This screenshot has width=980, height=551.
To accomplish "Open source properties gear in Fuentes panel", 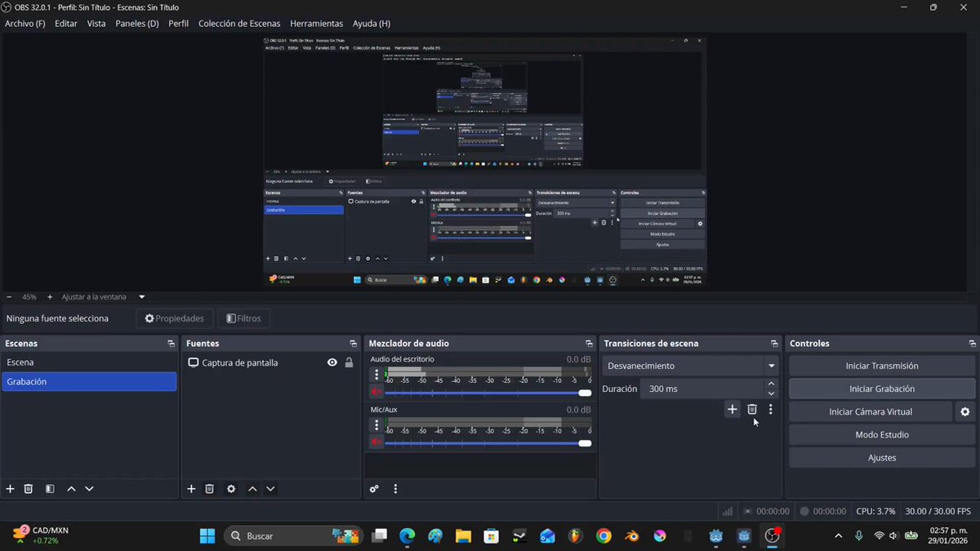I will coord(231,489).
